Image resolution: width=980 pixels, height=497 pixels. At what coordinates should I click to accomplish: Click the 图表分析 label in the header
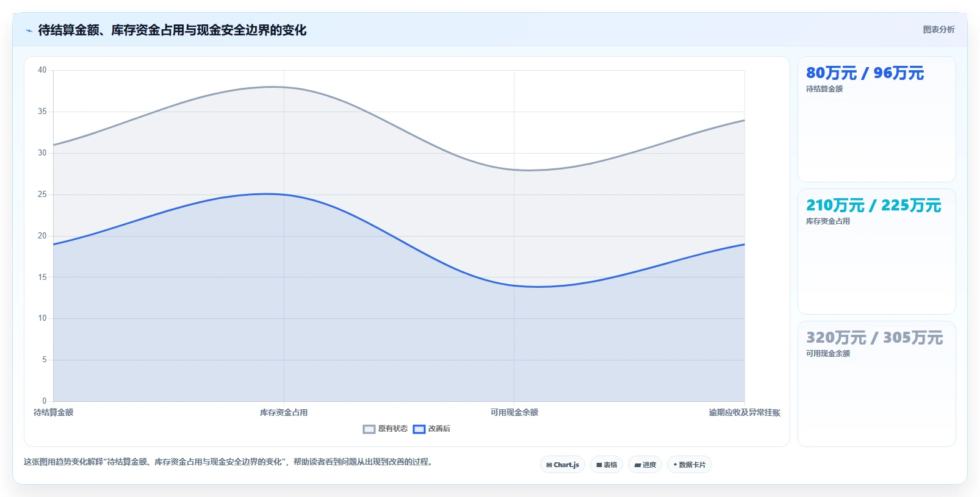(939, 29)
